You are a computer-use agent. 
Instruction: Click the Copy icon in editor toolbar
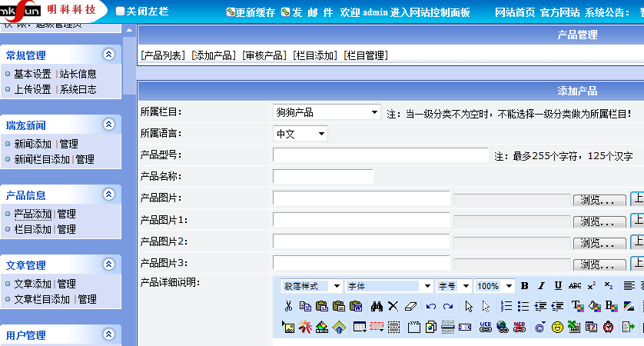[x=305, y=306]
